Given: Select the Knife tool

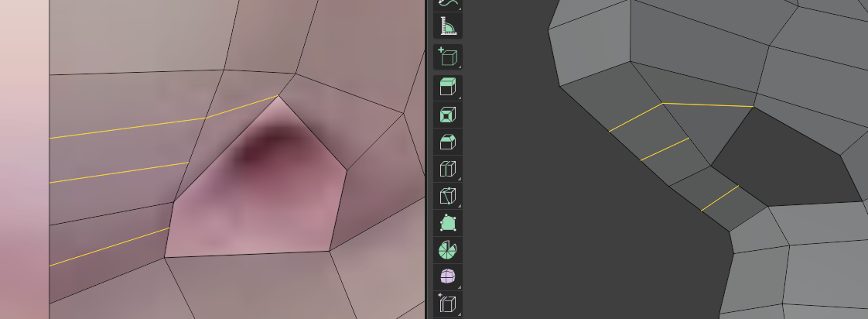Looking at the screenshot, I should point(448,196).
